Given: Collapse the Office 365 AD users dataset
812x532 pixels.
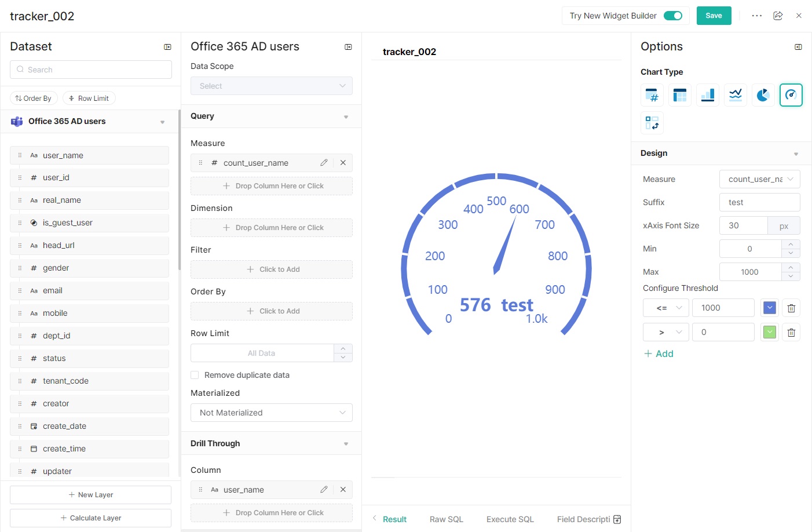Looking at the screenshot, I should [x=162, y=122].
